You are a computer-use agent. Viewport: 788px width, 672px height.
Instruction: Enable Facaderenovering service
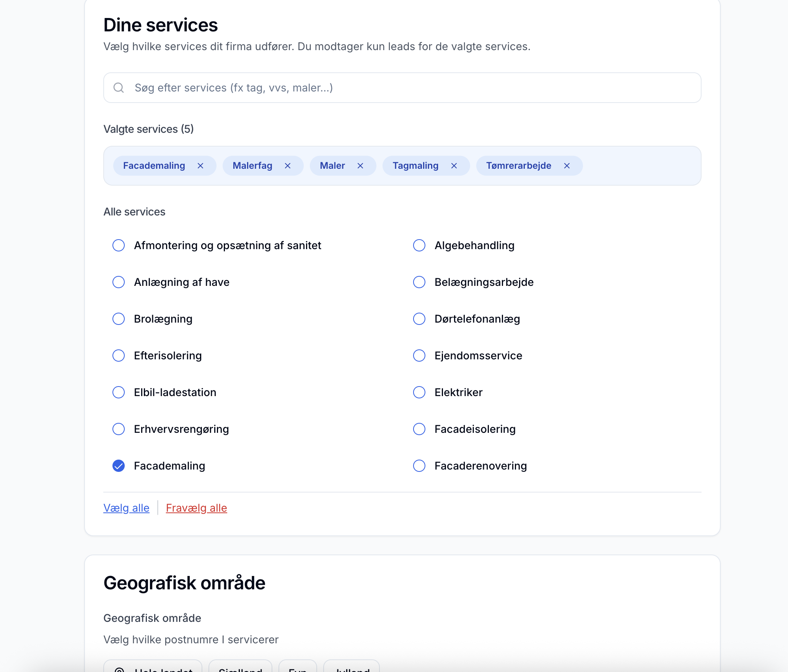(419, 466)
